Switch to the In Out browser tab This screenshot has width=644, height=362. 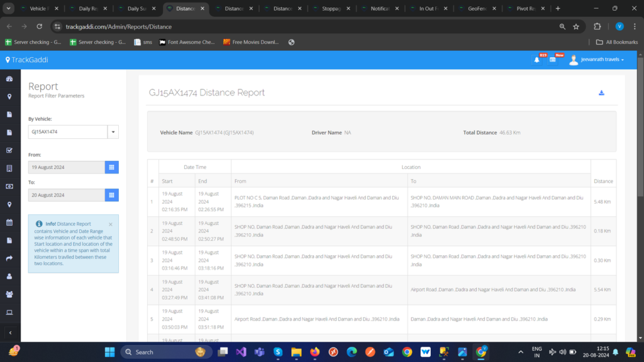click(x=428, y=8)
